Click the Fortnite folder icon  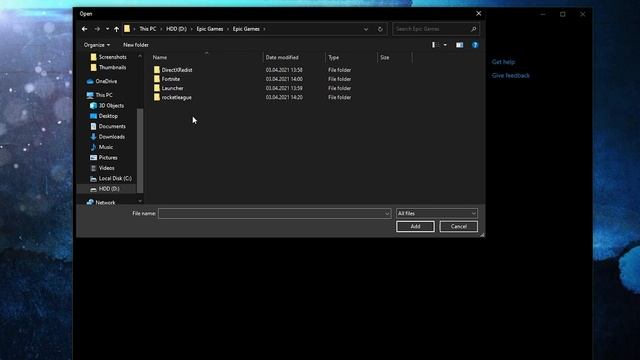[157, 79]
